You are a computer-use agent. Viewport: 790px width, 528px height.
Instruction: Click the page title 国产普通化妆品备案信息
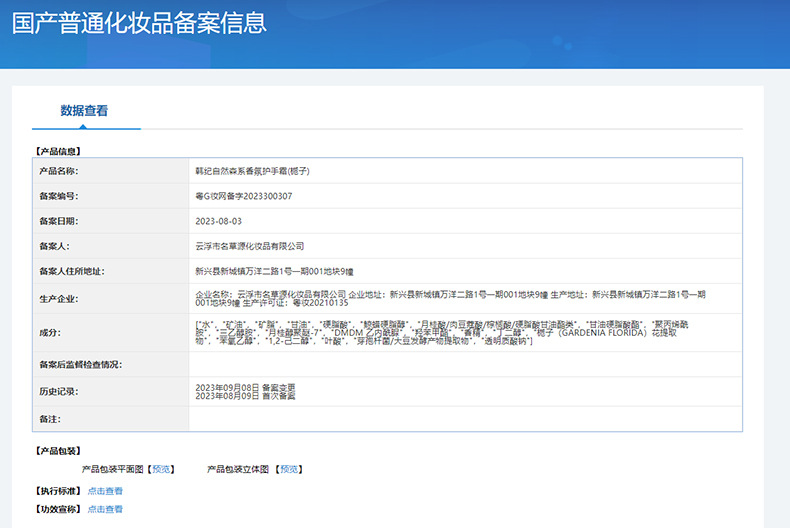(x=139, y=23)
